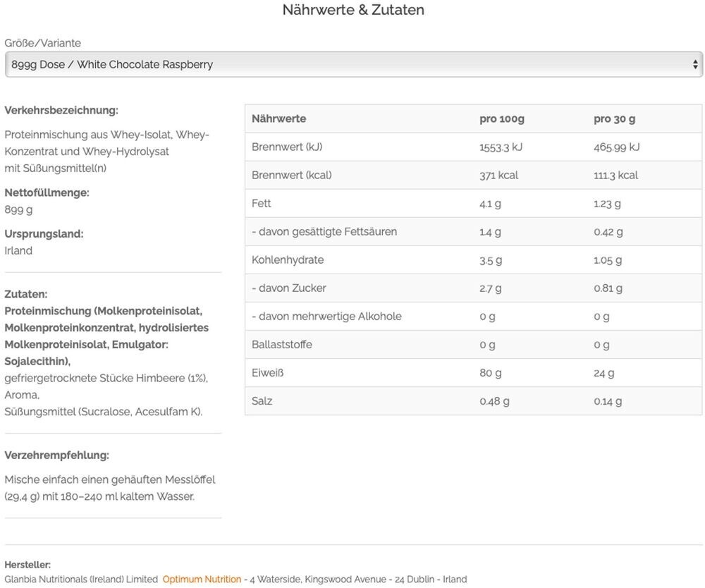Click the Ursprungsland label
The image size is (705, 588).
tap(44, 233)
